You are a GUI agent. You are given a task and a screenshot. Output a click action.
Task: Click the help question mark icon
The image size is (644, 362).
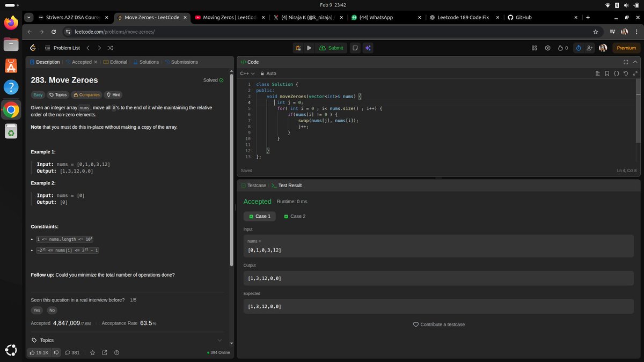pyautogui.click(x=116, y=352)
